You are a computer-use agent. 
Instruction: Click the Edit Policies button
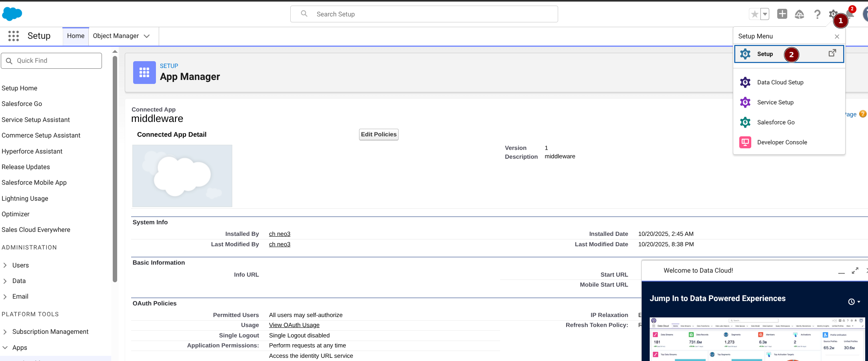(378, 134)
